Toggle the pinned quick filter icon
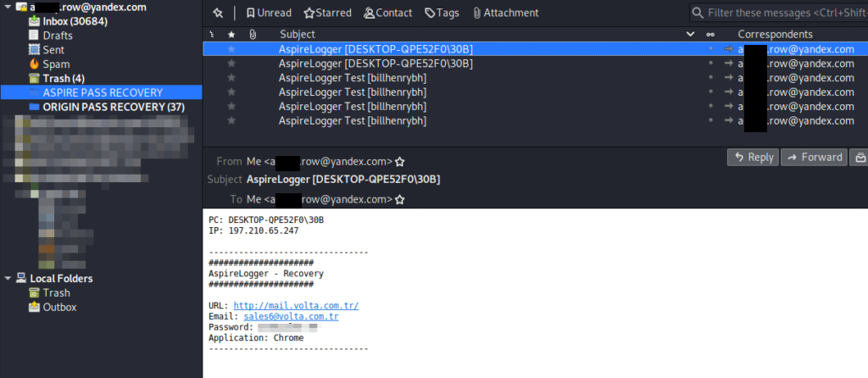The image size is (868, 378). coord(218,13)
